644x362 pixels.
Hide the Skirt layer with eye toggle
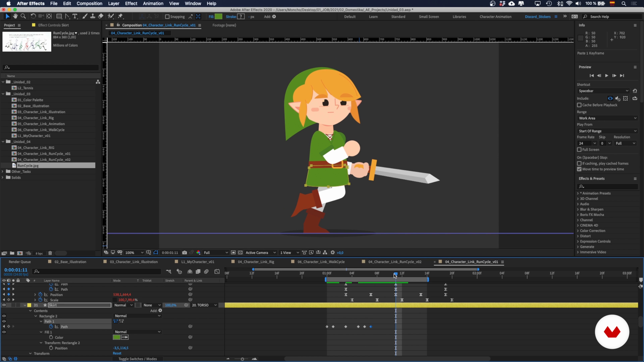(x=4, y=305)
